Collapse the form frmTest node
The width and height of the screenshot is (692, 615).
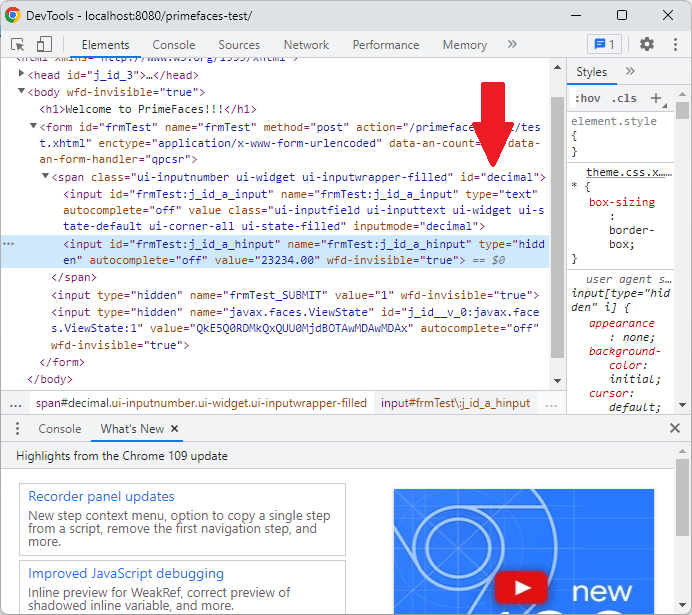pos(33,126)
